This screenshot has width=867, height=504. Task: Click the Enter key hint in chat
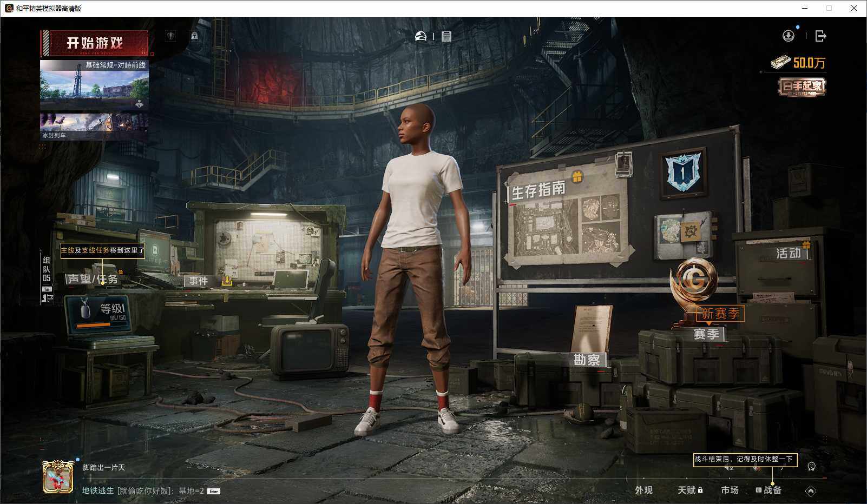[214, 492]
